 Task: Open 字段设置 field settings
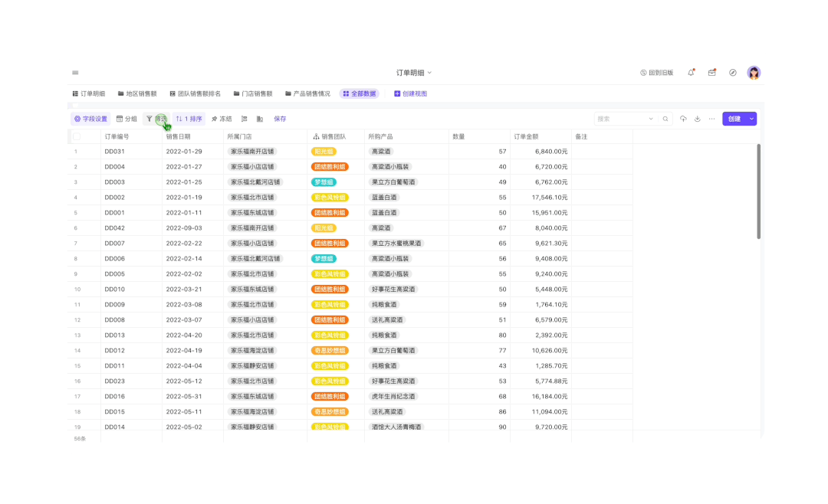pyautogui.click(x=90, y=119)
